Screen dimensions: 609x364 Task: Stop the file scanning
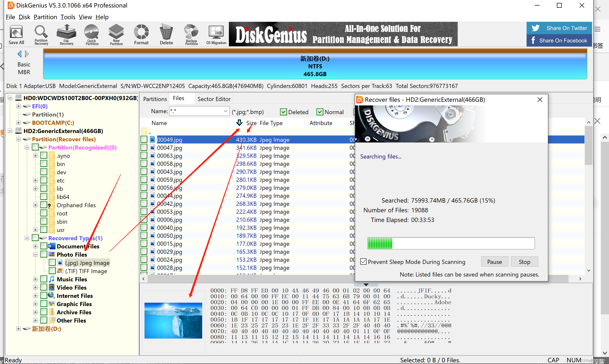click(524, 262)
